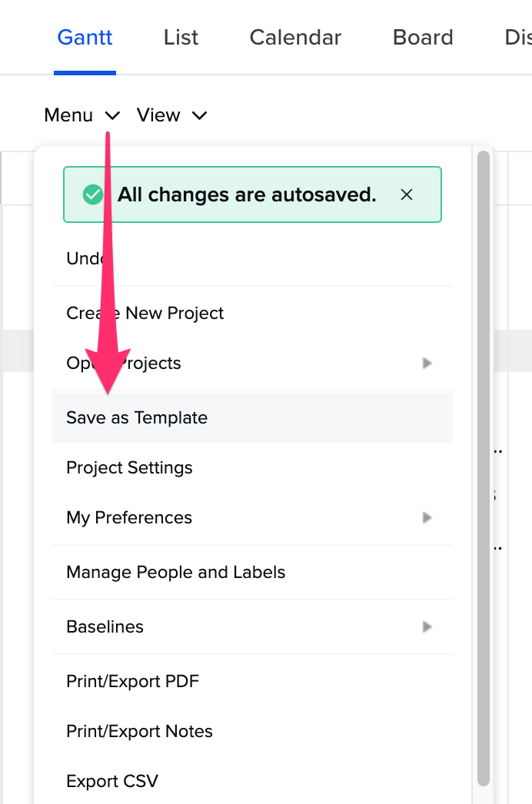This screenshot has width=532, height=804.
Task: Click the submenu arrow beside My Preferences
Action: click(427, 517)
